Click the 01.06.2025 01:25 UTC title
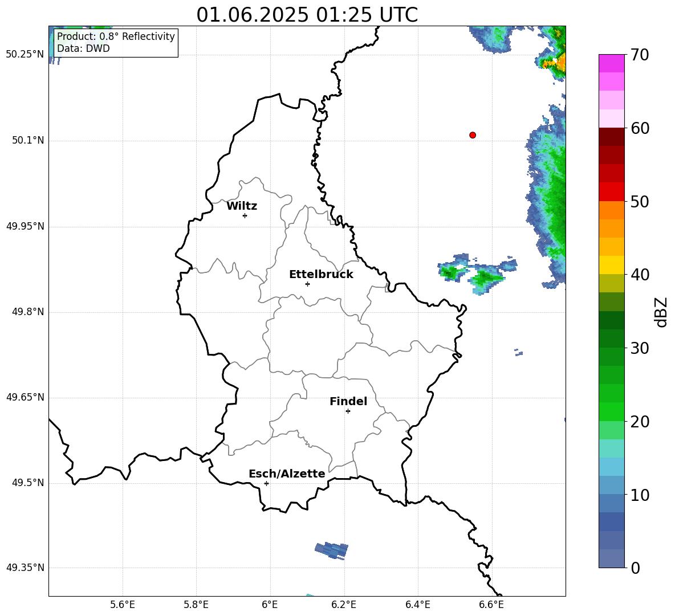Viewport: 675px width, 616px height. [307, 15]
